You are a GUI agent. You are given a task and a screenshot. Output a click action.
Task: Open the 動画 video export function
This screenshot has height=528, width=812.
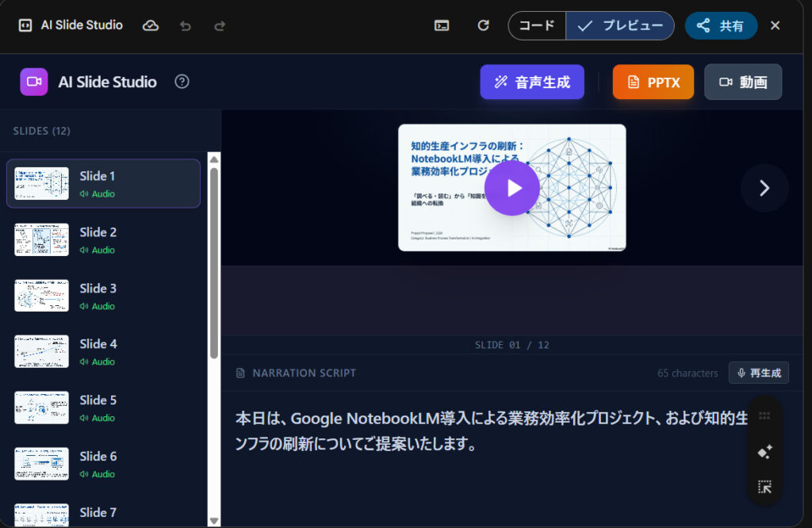pyautogui.click(x=742, y=82)
